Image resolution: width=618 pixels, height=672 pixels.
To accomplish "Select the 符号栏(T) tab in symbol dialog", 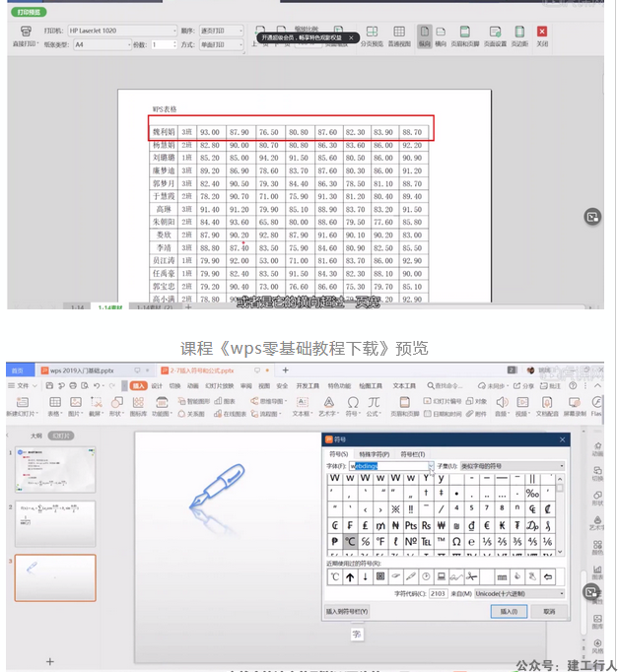I will [x=413, y=454].
